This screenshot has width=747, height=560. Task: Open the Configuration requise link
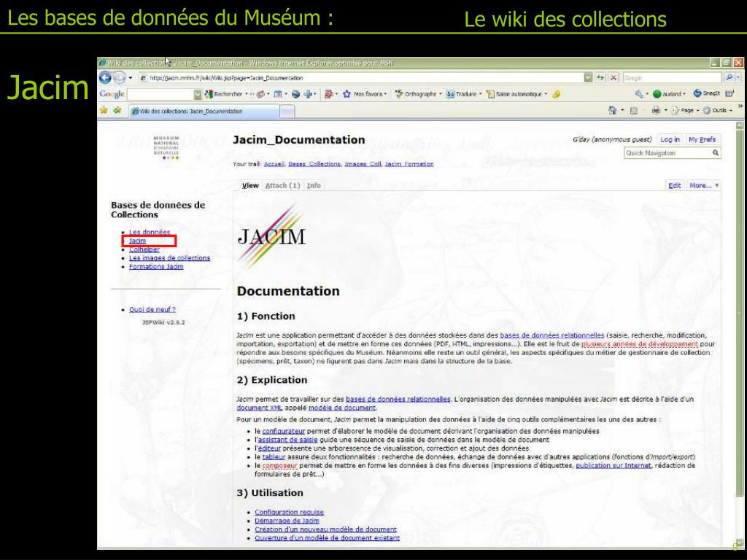pyautogui.click(x=289, y=512)
